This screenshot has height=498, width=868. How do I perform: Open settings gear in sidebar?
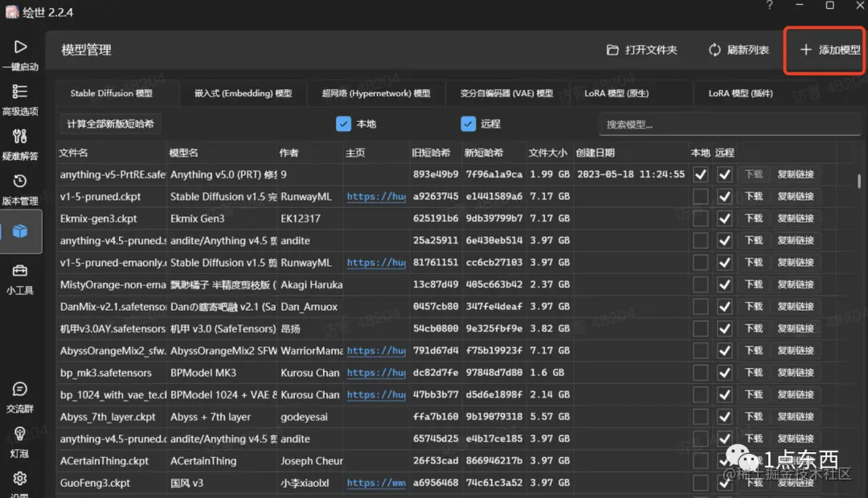(20, 480)
